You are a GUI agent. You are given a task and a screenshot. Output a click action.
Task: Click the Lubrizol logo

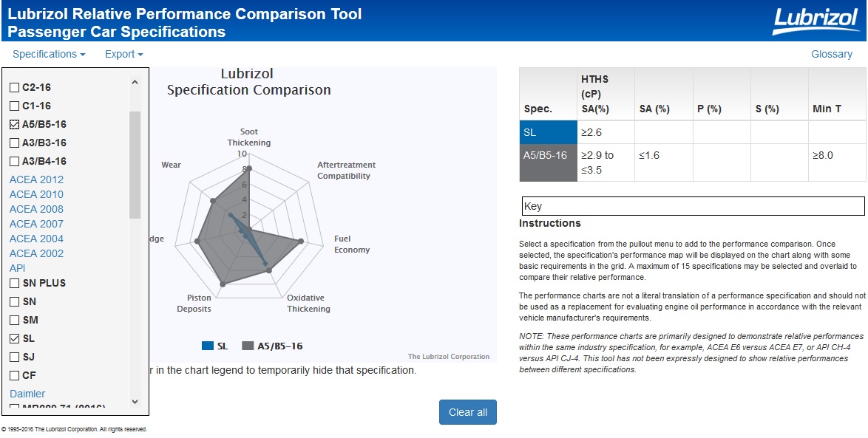click(815, 21)
